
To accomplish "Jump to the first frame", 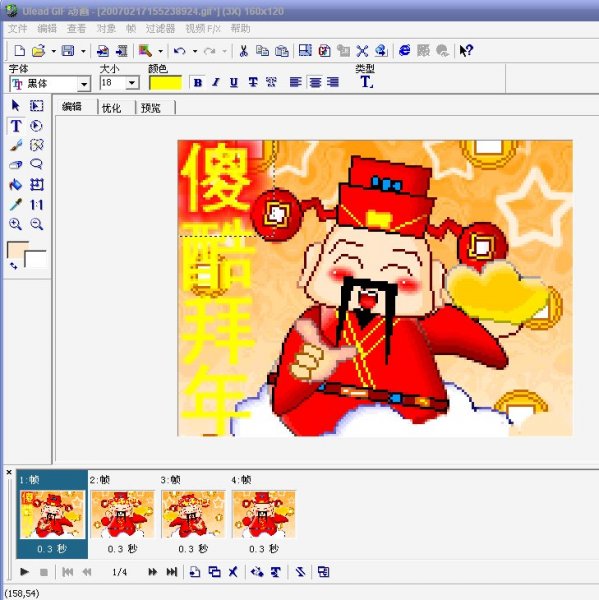I will 67,572.
